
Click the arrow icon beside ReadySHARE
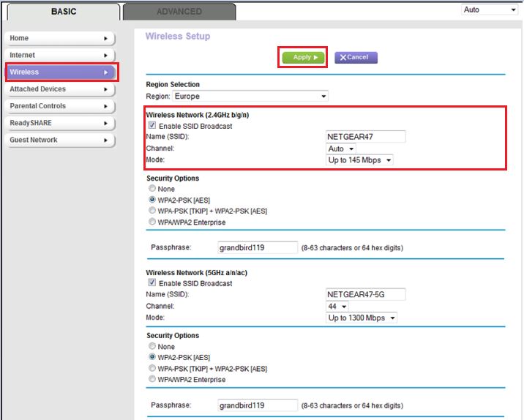coord(105,123)
